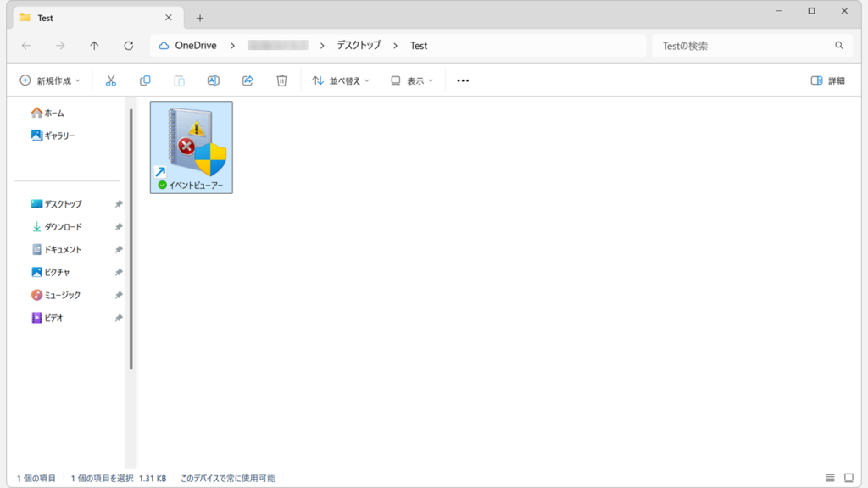Viewport: 868px width, 488px height.
Task: Open ダウンロード in the sidebar
Action: click(x=63, y=227)
